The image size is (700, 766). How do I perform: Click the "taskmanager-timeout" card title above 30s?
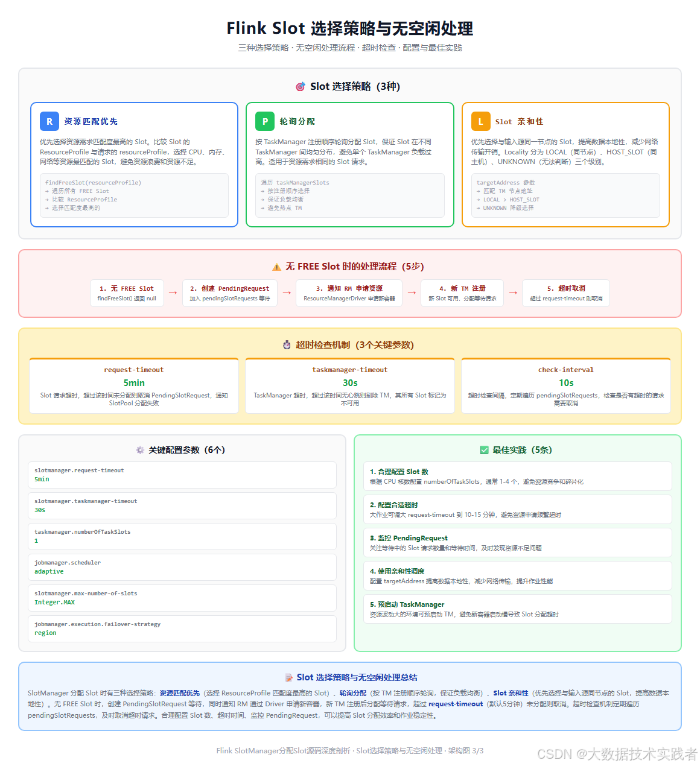point(350,370)
